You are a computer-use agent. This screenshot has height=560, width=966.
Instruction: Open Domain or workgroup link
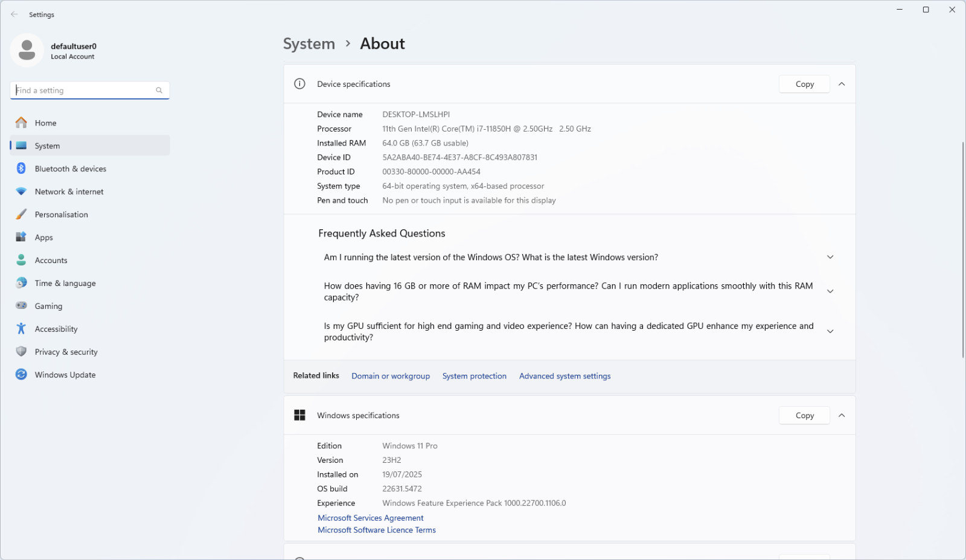pos(391,376)
